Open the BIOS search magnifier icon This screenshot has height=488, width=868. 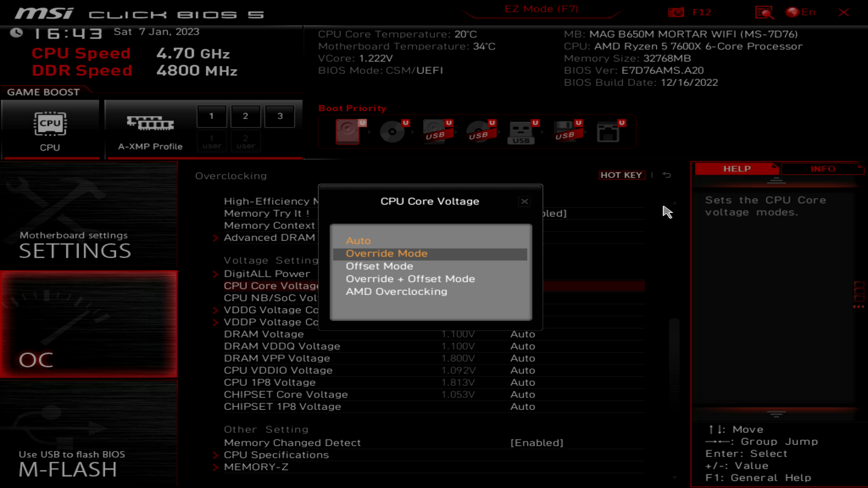click(764, 13)
